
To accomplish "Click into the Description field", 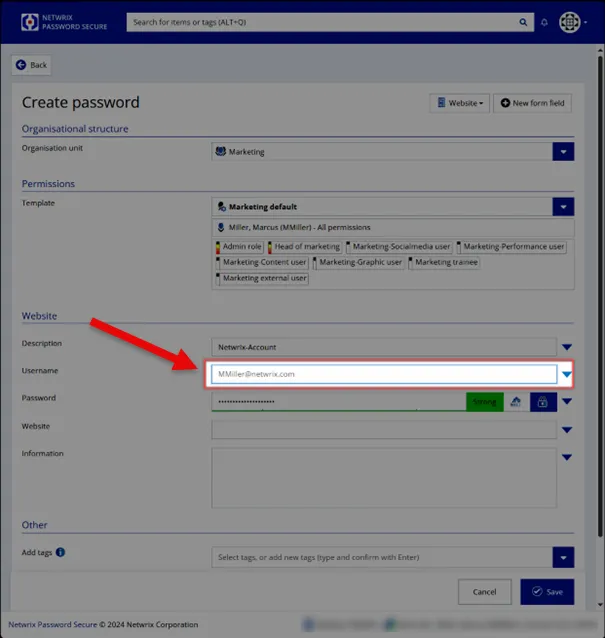I will (384, 347).
